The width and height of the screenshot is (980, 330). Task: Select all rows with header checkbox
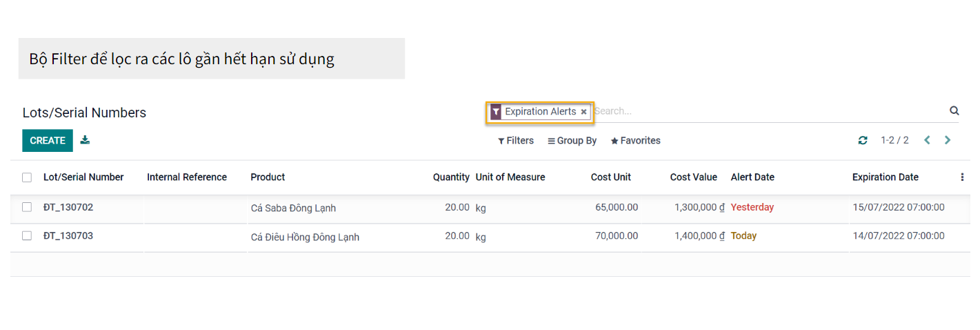[x=27, y=177]
